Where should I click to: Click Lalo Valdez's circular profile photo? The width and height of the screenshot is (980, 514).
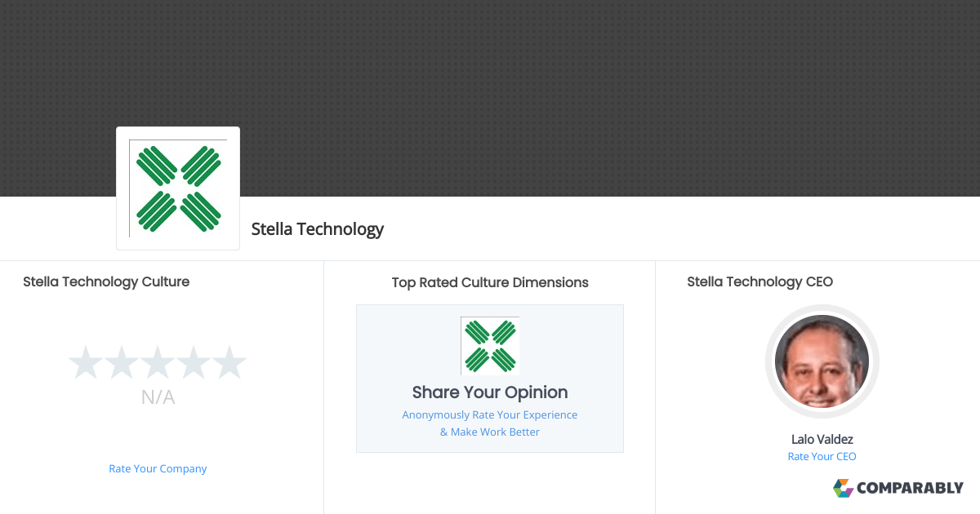[x=822, y=361]
